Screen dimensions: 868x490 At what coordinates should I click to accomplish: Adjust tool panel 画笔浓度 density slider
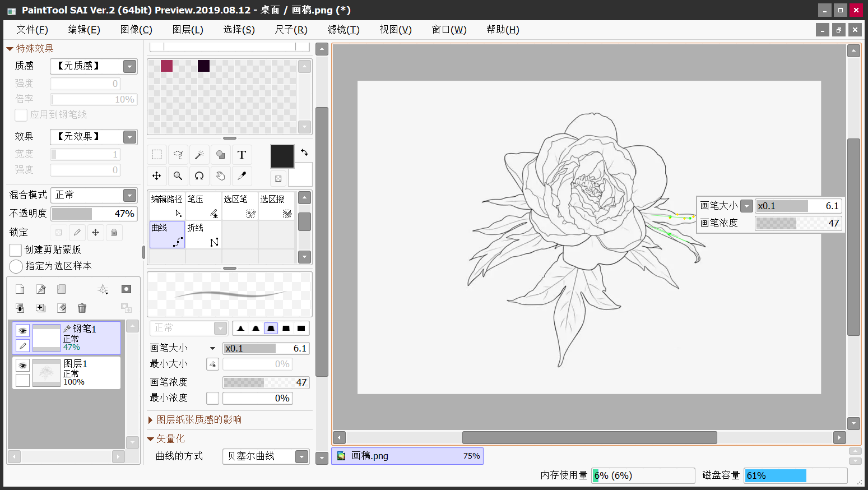(266, 382)
